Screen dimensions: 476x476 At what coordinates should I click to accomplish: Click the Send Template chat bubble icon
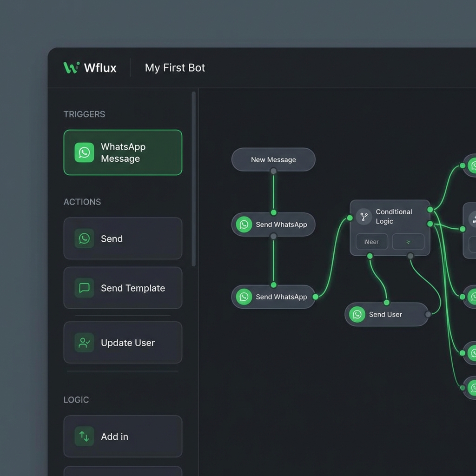(x=84, y=288)
